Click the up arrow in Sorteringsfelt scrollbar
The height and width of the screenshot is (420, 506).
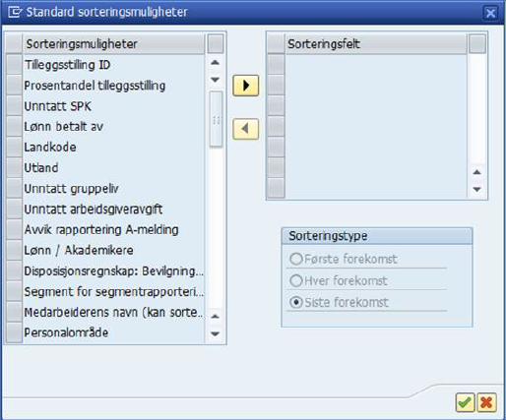[477, 172]
